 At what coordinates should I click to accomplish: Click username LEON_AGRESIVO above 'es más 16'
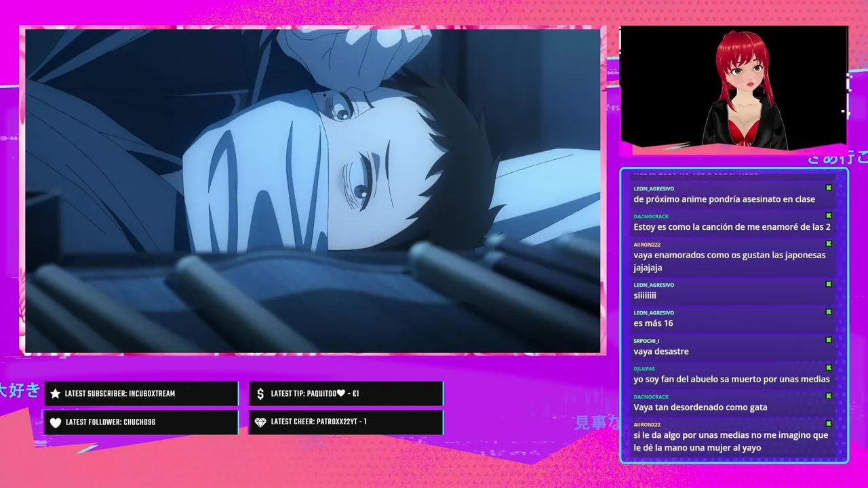654,312
